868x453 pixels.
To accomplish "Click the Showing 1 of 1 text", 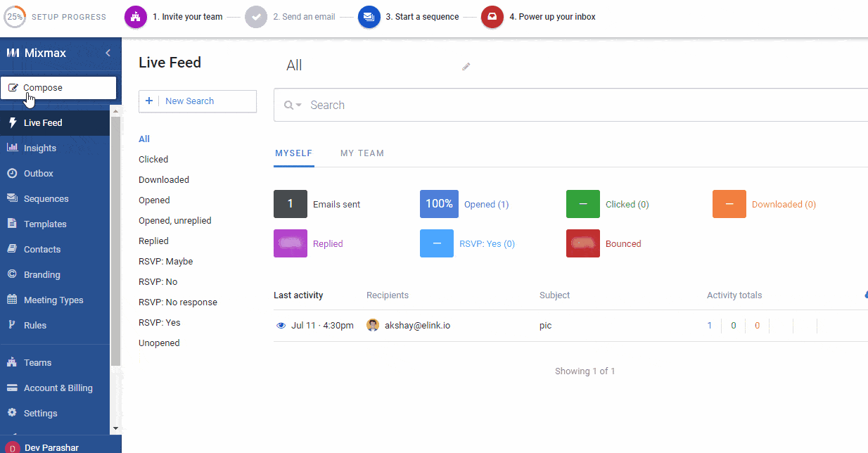I will pos(585,371).
